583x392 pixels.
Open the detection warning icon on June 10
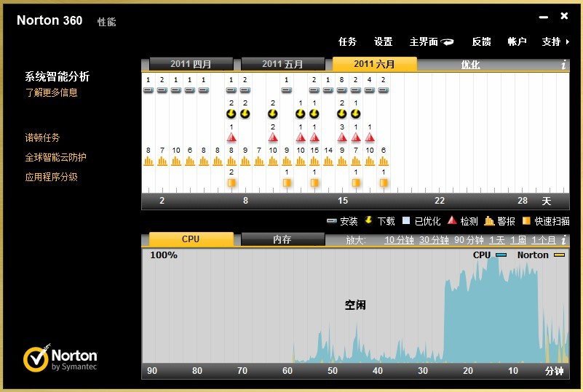click(x=272, y=137)
